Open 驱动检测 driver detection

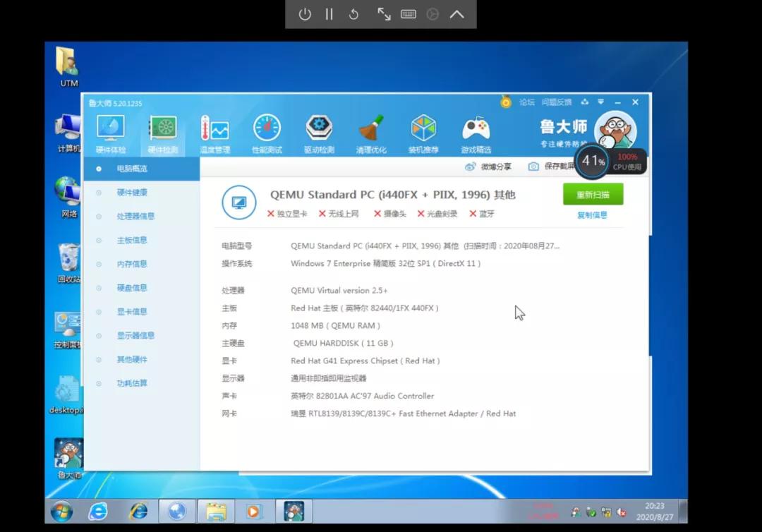tap(320, 131)
